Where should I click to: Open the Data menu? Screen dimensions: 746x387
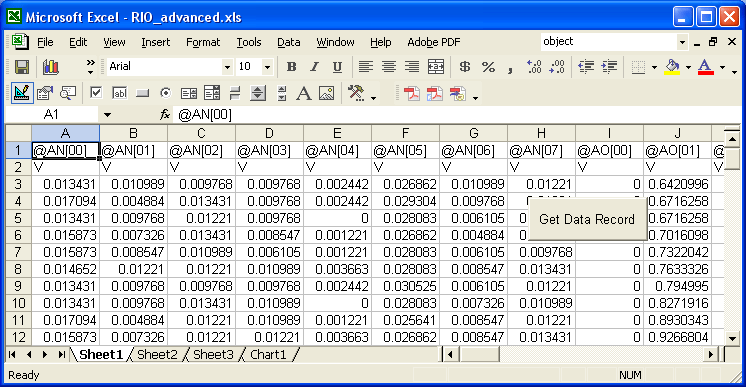point(288,42)
